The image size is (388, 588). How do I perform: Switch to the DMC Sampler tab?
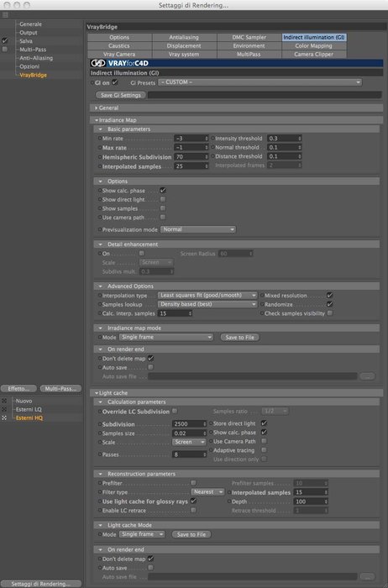(249, 37)
